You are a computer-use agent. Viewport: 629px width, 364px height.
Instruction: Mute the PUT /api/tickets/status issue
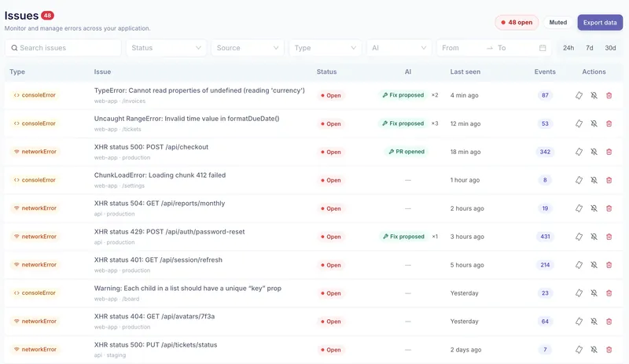pyautogui.click(x=594, y=350)
